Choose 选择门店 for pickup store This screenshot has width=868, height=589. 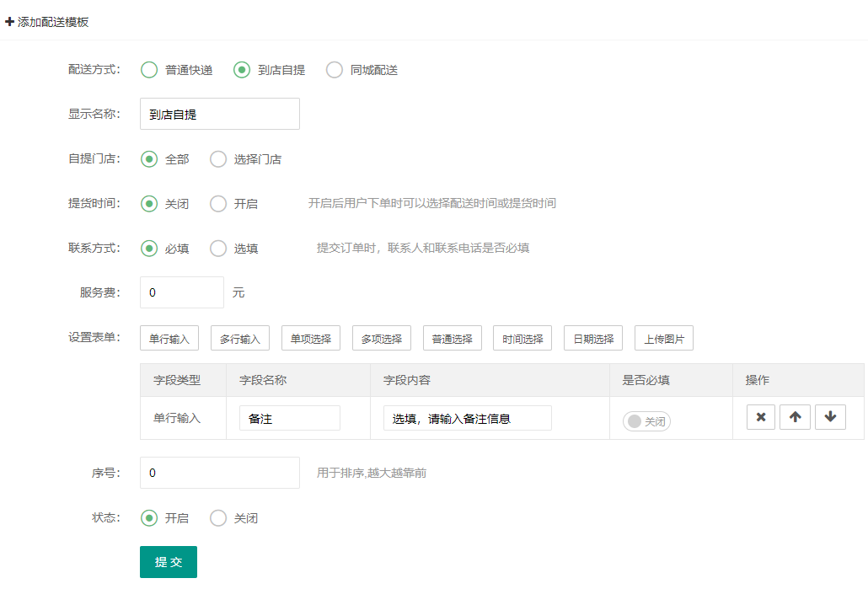[x=219, y=159]
